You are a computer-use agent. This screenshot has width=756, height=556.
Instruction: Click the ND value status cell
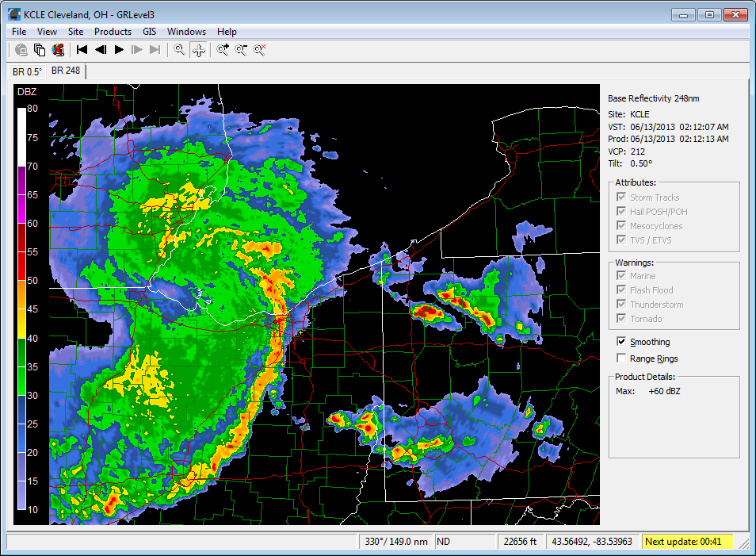(x=465, y=542)
